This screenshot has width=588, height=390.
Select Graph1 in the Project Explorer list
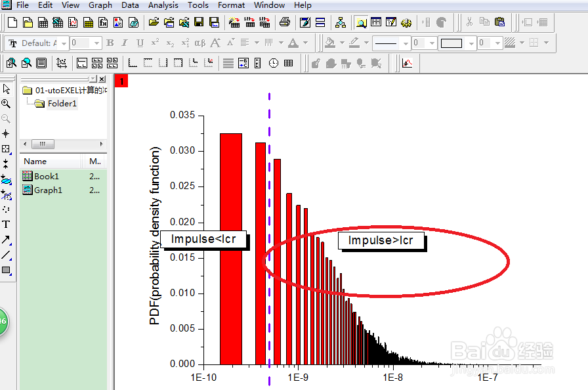(48, 190)
